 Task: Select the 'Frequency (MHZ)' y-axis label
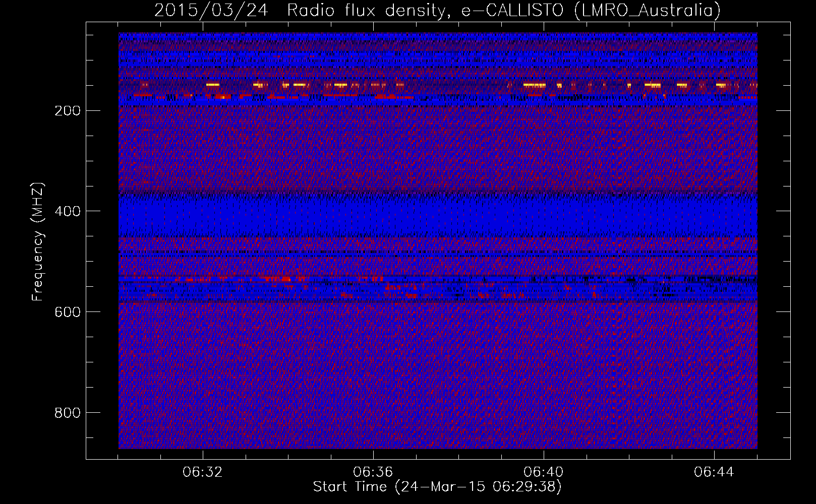coord(38,241)
